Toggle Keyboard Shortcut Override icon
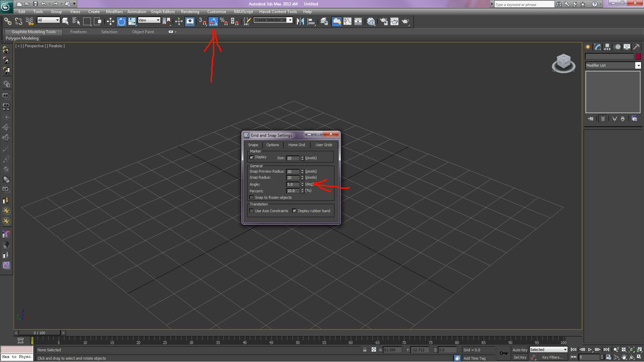 point(190,21)
